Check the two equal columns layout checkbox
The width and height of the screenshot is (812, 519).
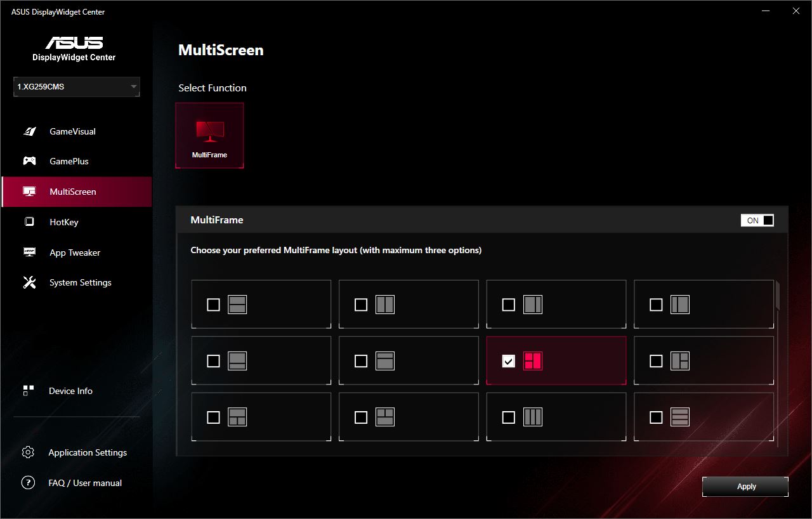coord(361,305)
